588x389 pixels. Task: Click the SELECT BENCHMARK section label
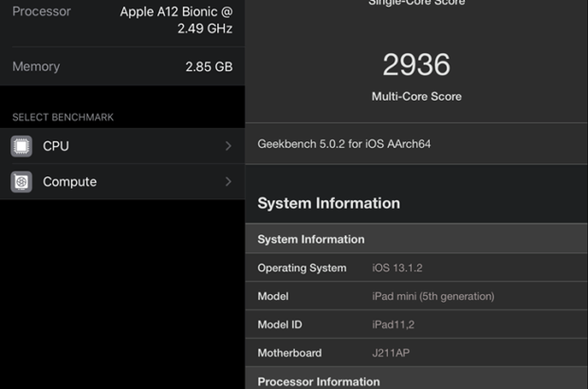coord(63,118)
